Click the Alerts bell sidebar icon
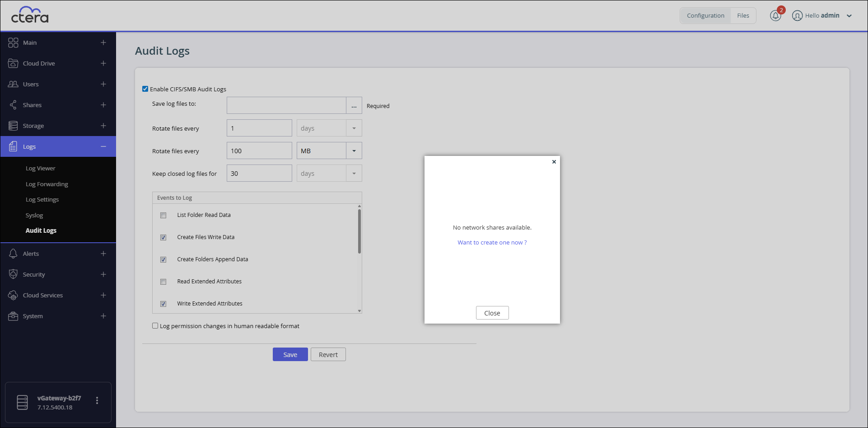The height and width of the screenshot is (428, 868). coord(13,254)
